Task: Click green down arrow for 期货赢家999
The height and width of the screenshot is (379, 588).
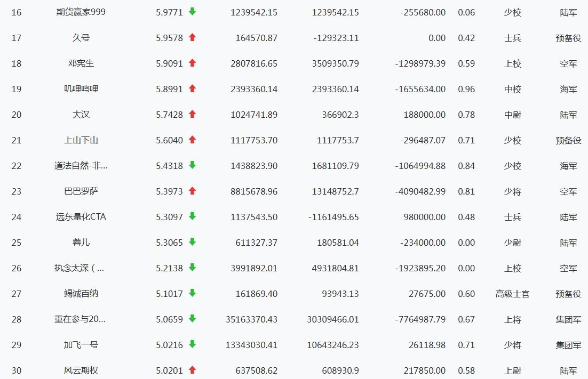Action: (x=192, y=12)
